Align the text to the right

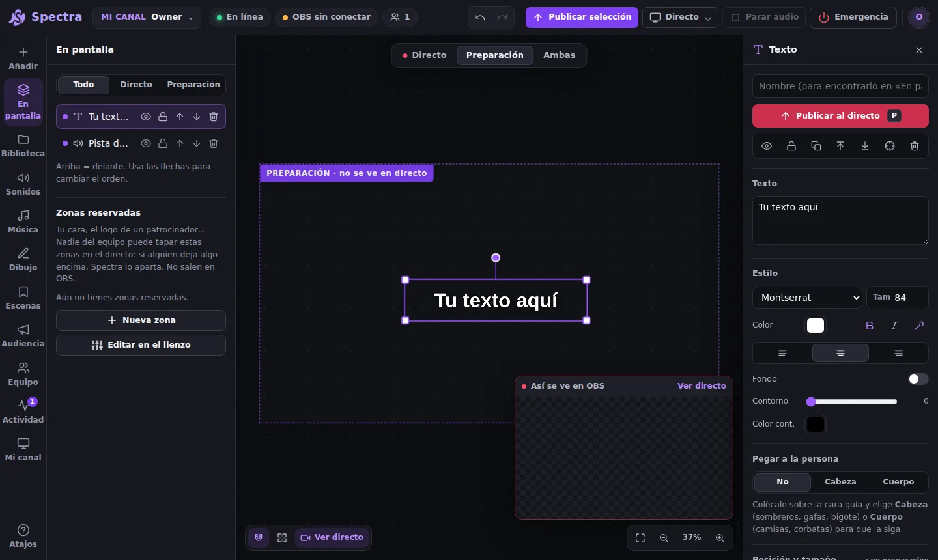tap(898, 353)
